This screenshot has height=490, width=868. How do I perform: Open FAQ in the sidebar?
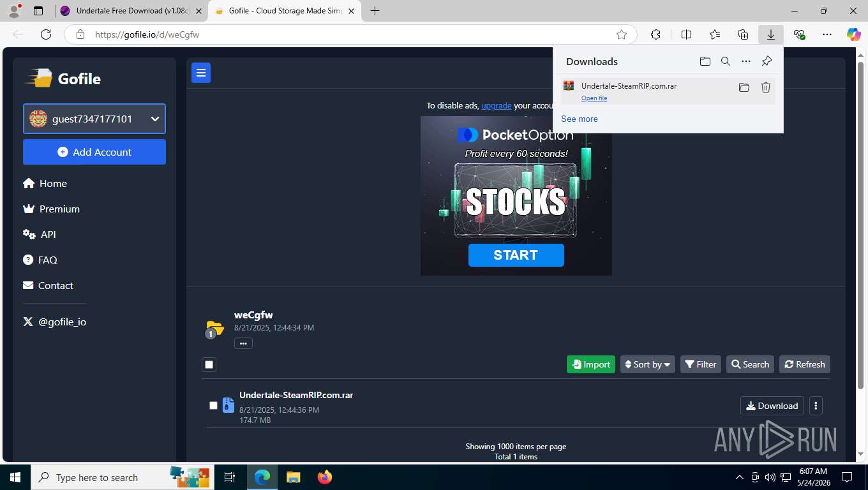click(40, 260)
